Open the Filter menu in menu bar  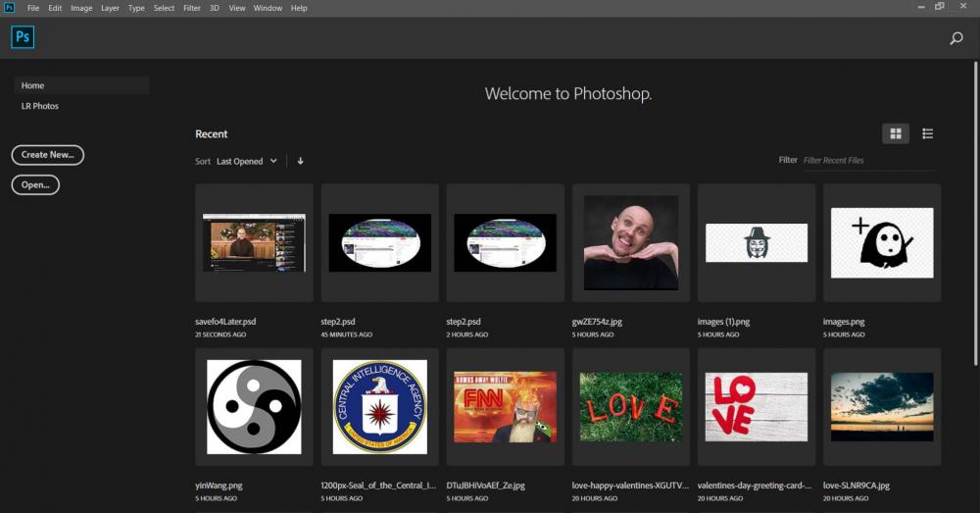pos(192,8)
